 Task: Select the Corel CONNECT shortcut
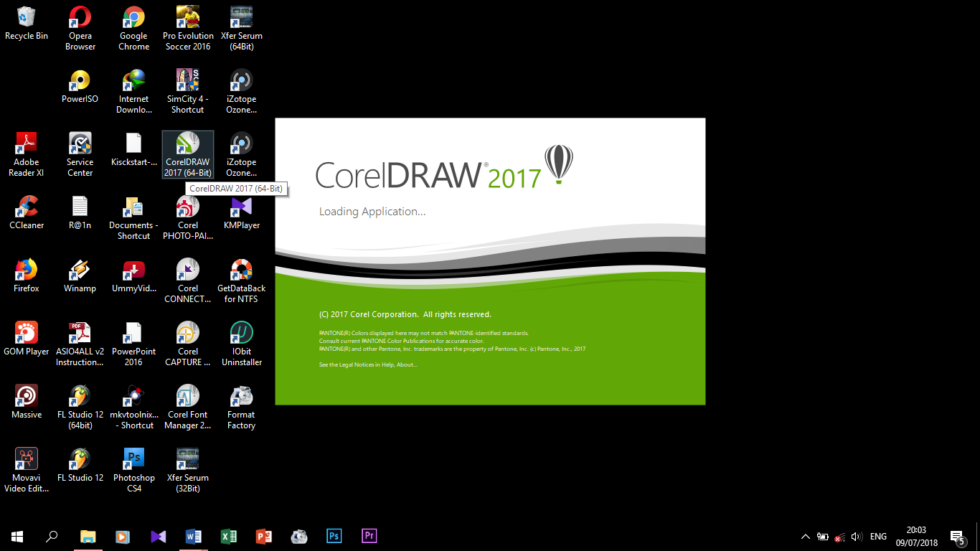pos(188,281)
